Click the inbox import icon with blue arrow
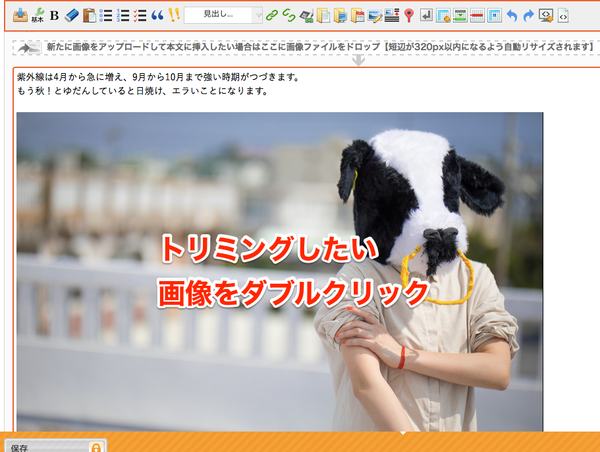 pyautogui.click(x=20, y=15)
